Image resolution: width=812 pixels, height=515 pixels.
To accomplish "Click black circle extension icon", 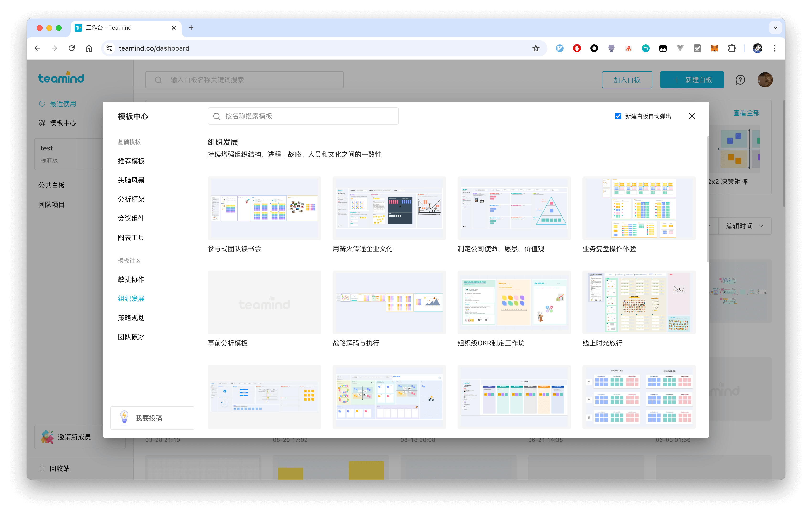I will pyautogui.click(x=594, y=48).
